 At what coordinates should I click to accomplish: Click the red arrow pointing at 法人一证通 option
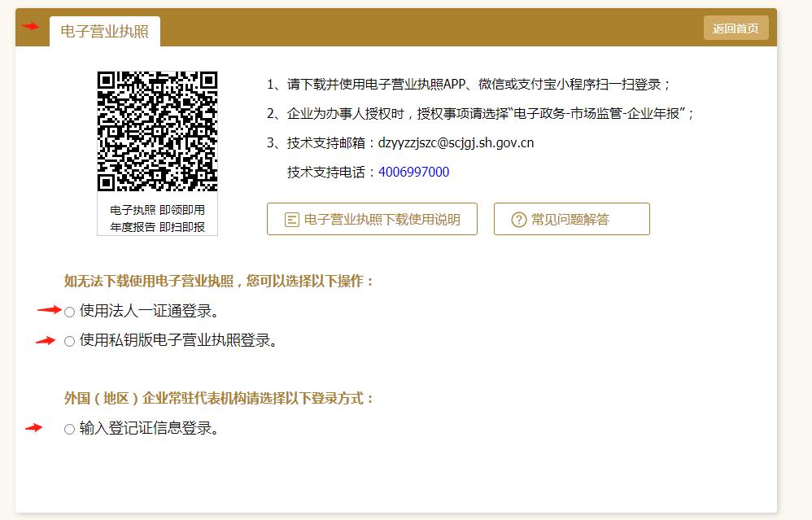click(x=50, y=310)
